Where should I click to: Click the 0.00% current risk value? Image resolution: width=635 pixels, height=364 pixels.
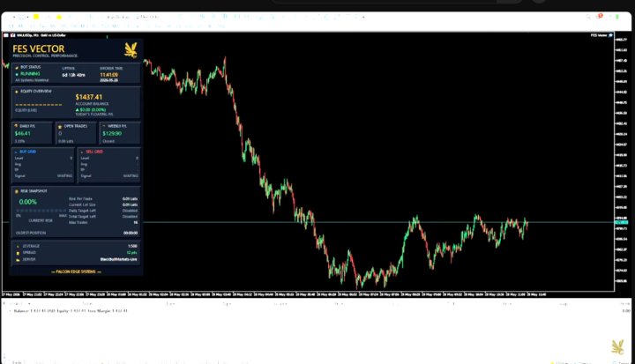click(x=28, y=202)
